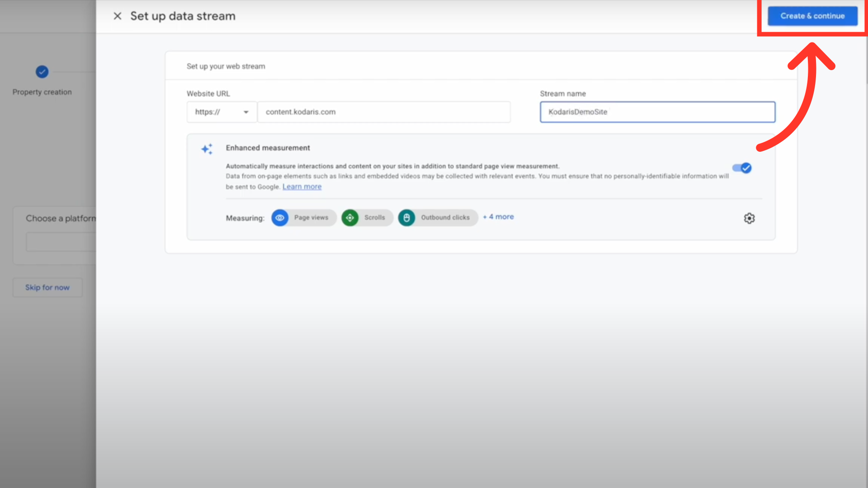Click the Outbound clicks chip label
The width and height of the screenshot is (868, 488).
[445, 218]
